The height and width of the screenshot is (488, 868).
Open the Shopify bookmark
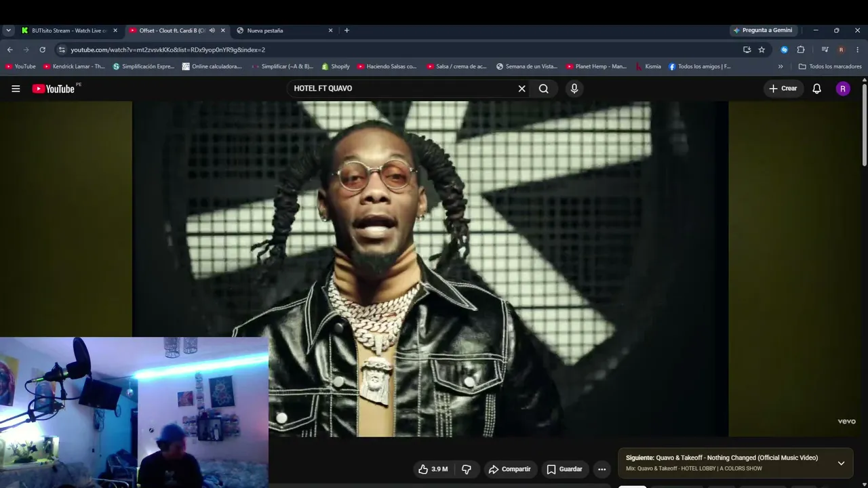pyautogui.click(x=336, y=66)
